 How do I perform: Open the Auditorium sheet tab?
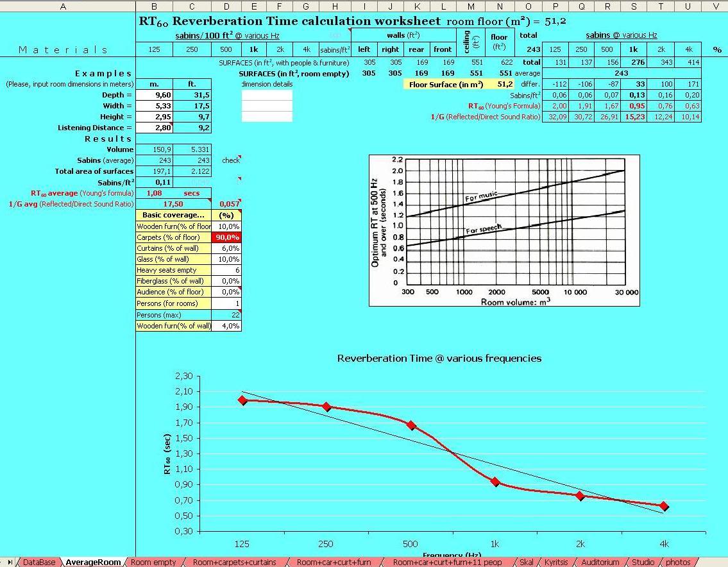600,563
